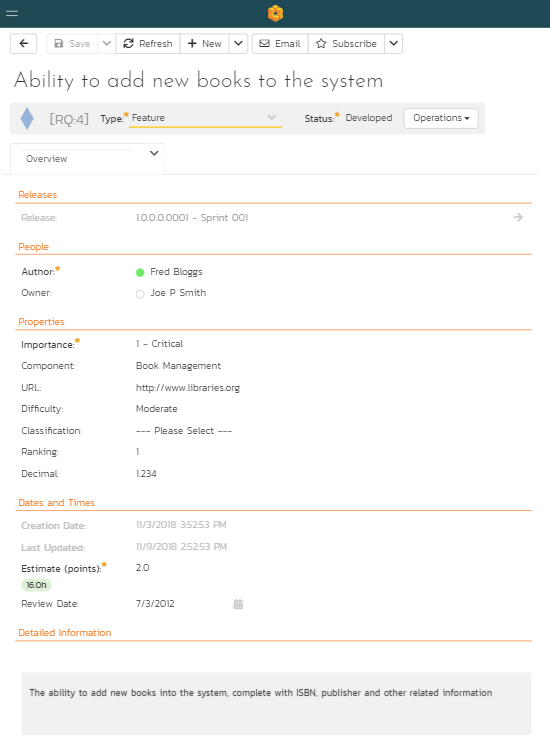Click the blue diamond requirement icon
Viewport: 550px width, 735px height.
click(x=27, y=118)
